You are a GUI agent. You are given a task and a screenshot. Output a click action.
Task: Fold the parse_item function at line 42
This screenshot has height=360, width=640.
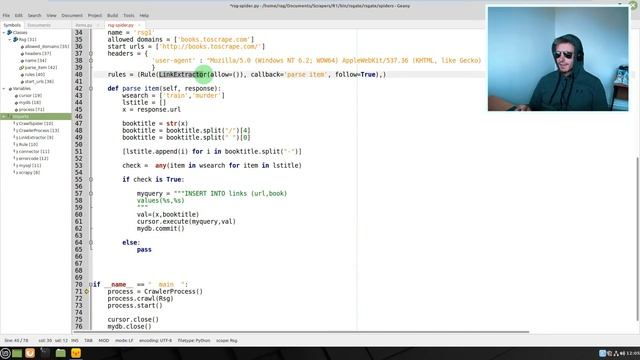pyautogui.click(x=91, y=89)
